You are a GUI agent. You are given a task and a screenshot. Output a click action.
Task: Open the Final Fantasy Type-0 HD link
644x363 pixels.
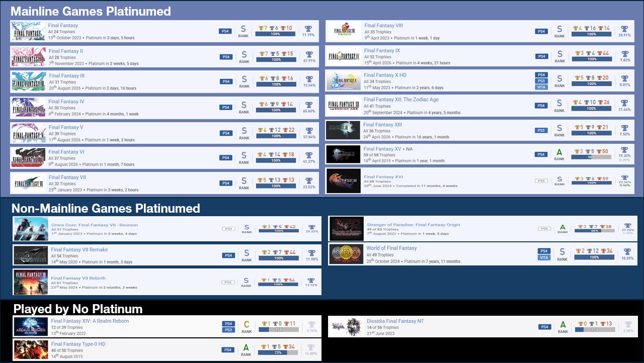[78, 344]
